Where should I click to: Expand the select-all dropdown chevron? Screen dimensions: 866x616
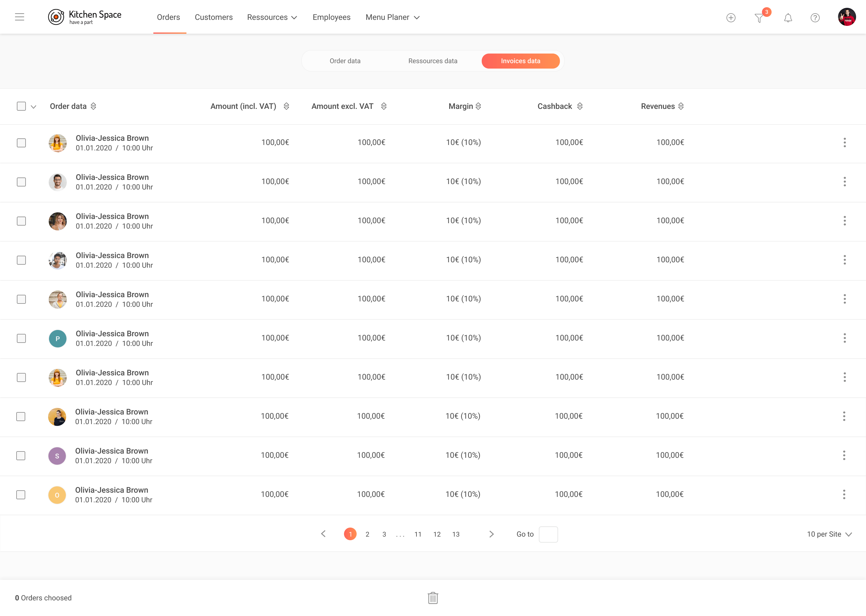point(33,107)
